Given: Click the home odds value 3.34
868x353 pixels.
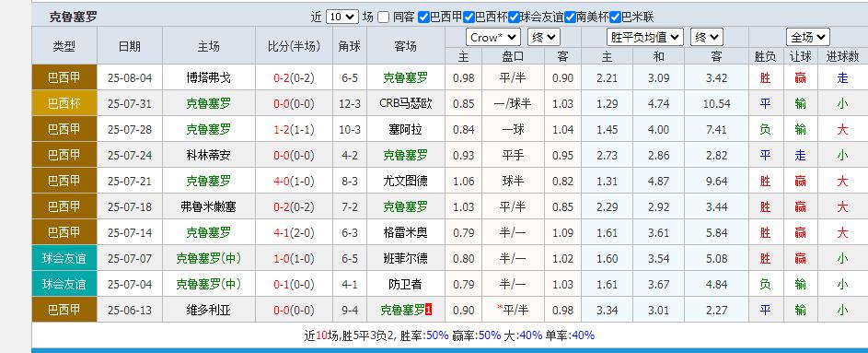Looking at the screenshot, I should coord(607,310).
